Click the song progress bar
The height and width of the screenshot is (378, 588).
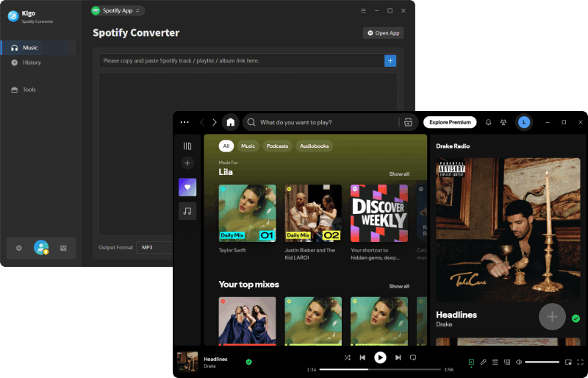(380, 369)
